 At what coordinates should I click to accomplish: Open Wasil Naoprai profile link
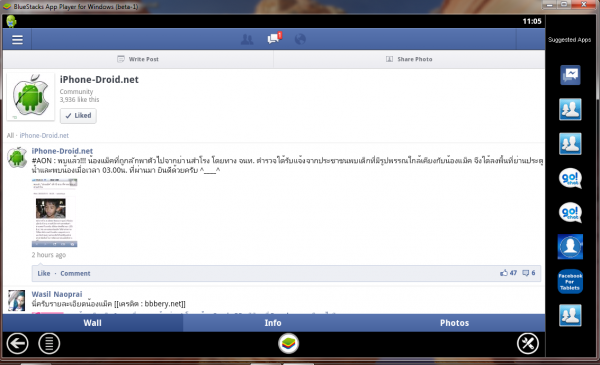coord(57,294)
